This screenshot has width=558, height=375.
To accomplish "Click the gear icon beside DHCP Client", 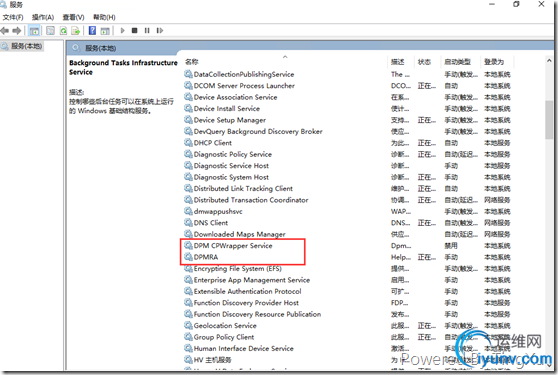I will point(188,142).
